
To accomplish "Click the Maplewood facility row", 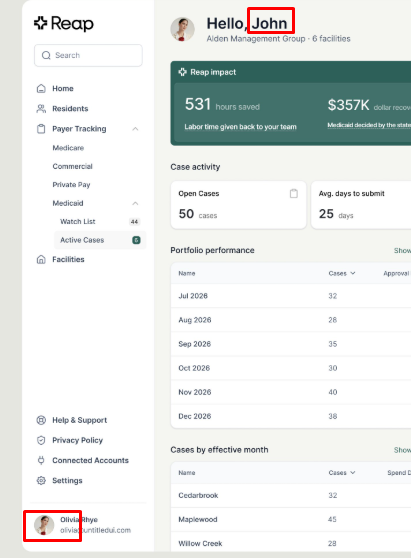I will point(291,520).
